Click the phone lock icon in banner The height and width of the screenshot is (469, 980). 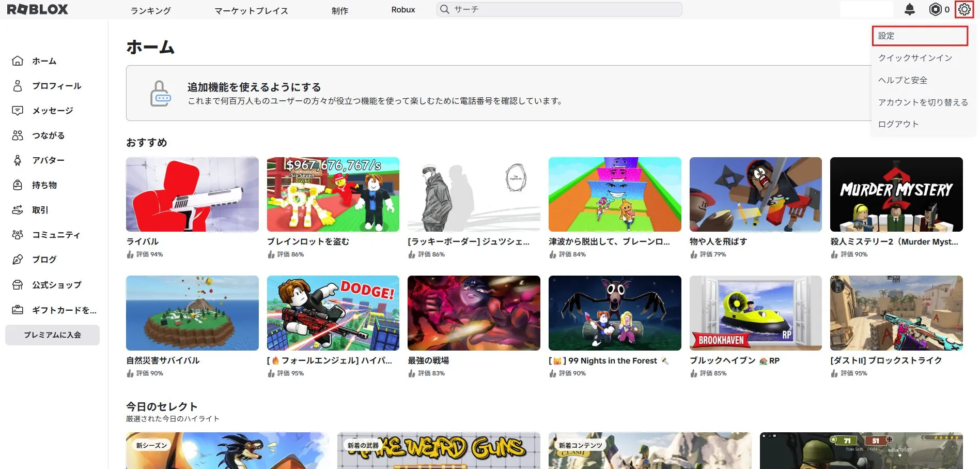(161, 94)
